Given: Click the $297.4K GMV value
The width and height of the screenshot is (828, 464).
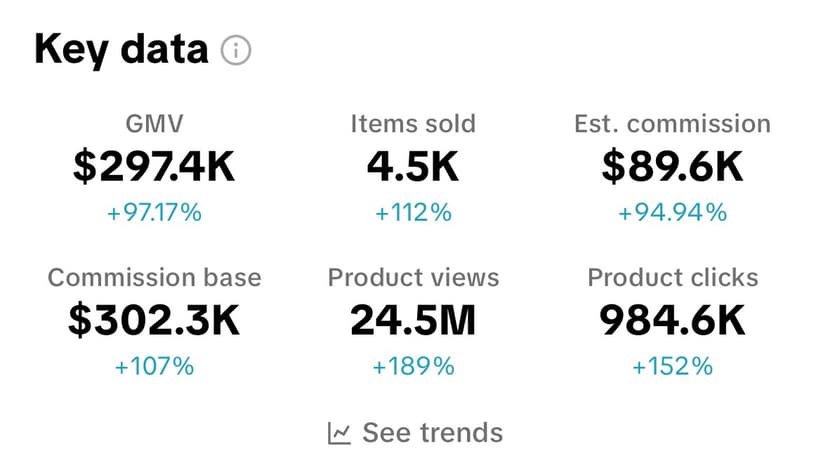Looking at the screenshot, I should 154,168.
